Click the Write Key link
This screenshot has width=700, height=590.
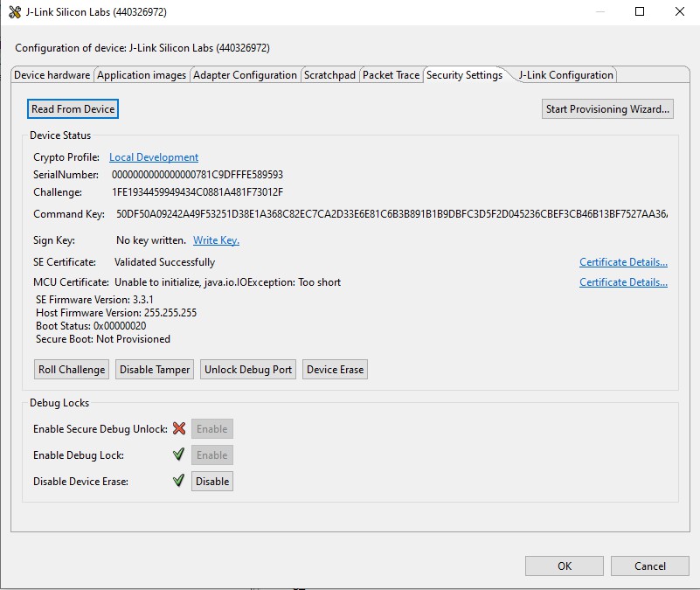pos(216,239)
